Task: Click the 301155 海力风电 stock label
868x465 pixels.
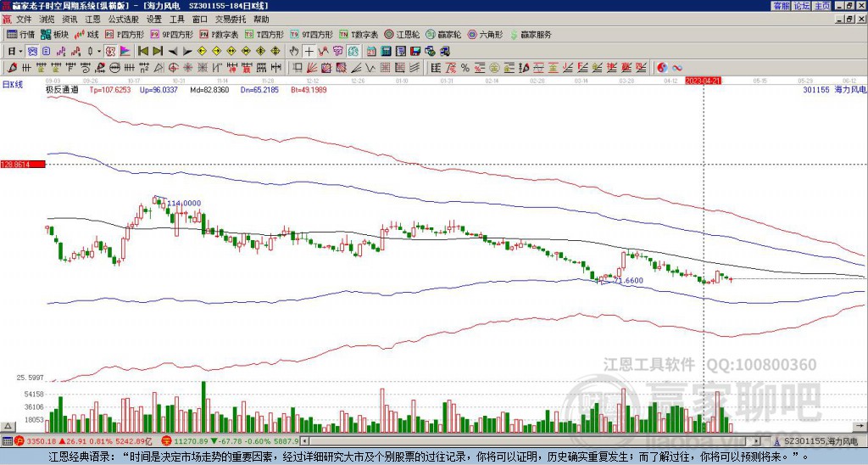Action: tap(833, 89)
